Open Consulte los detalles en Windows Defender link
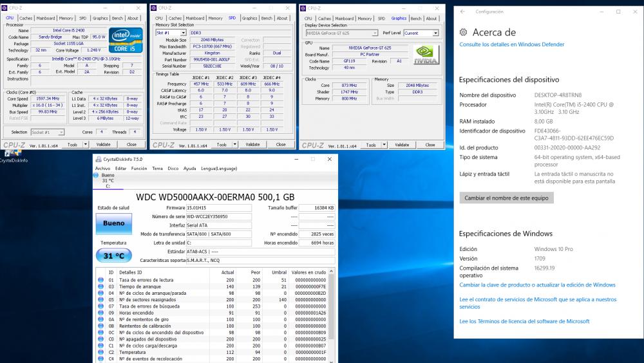 (x=512, y=44)
